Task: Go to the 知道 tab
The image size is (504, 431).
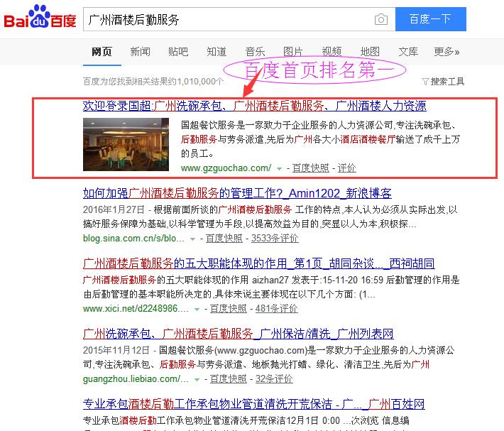Action: pyautogui.click(x=217, y=52)
